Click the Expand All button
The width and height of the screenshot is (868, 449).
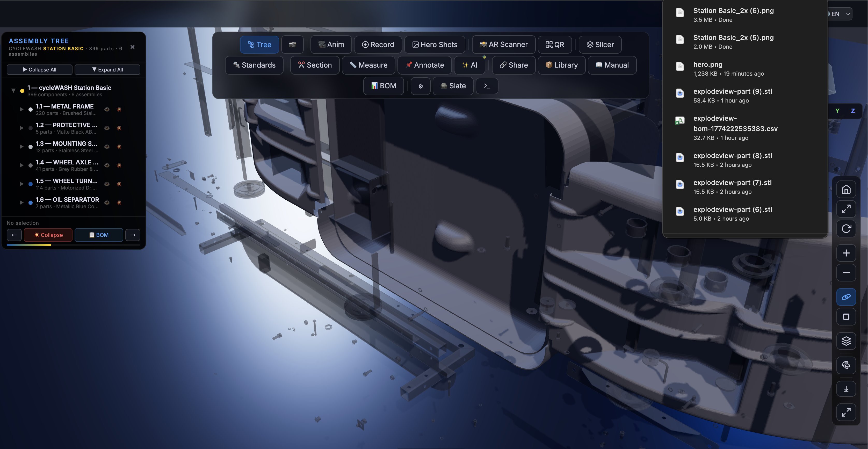107,70
